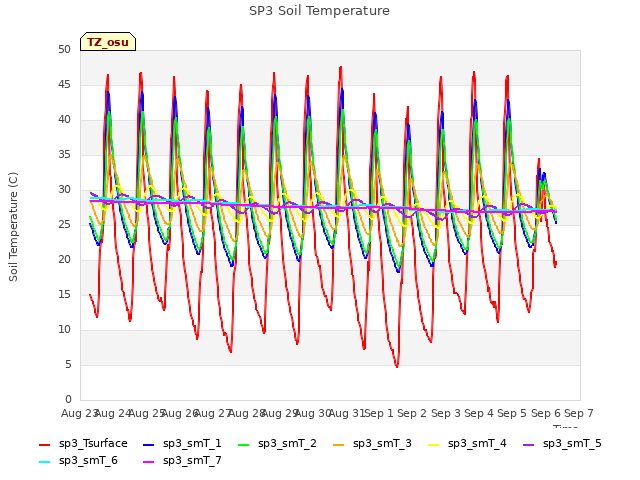
Task: Click the Sep 4 x-axis tick label
Action: pos(479,413)
